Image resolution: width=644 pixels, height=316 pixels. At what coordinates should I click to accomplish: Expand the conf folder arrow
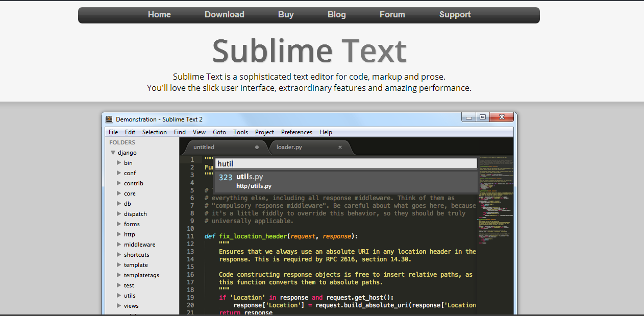(x=119, y=173)
